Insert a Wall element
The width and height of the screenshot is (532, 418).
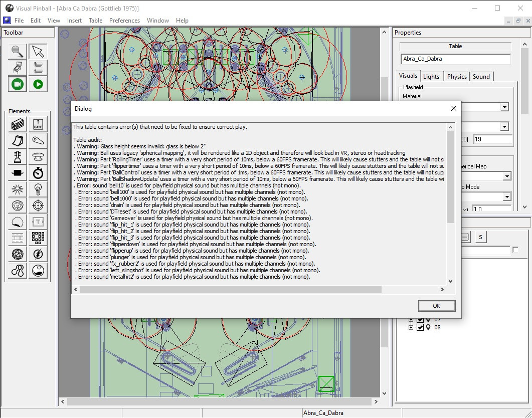tap(18, 124)
